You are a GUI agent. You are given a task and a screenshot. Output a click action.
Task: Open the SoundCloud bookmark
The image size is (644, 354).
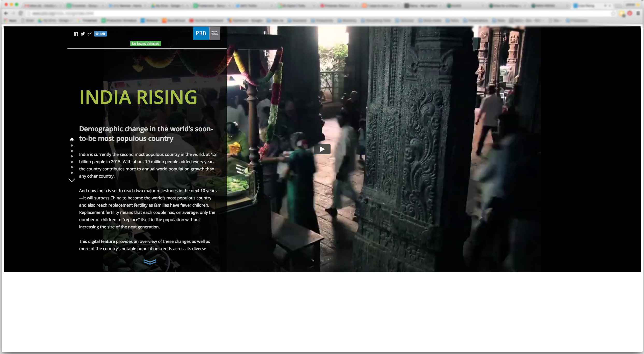tap(174, 20)
